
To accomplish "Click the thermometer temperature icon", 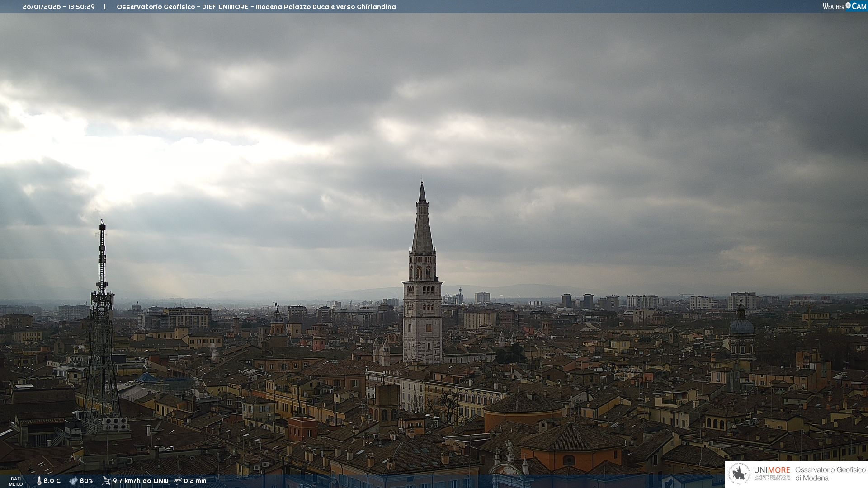I will click(39, 481).
